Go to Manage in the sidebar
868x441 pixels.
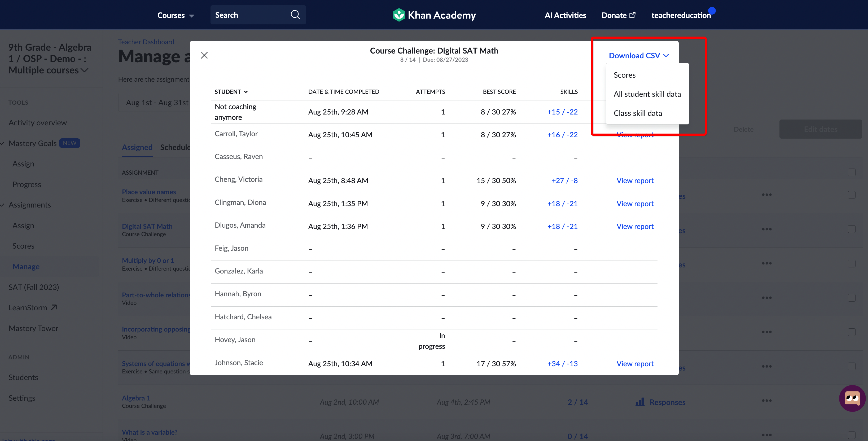(26, 267)
